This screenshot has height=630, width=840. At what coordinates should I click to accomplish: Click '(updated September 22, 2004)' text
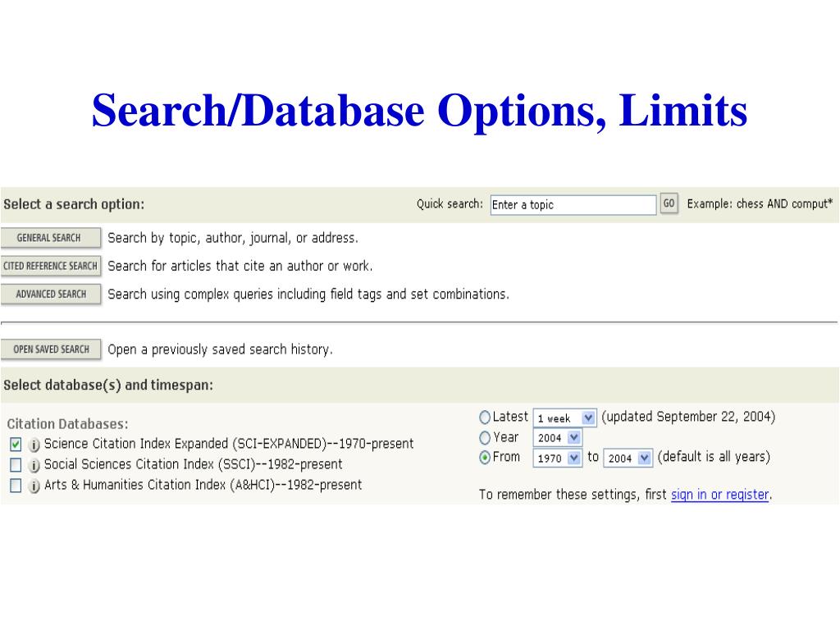click(x=688, y=417)
